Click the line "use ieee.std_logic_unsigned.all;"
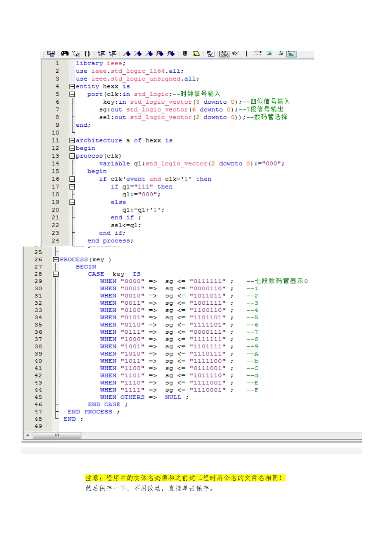Screen dimensions: 392x555 (x=137, y=79)
